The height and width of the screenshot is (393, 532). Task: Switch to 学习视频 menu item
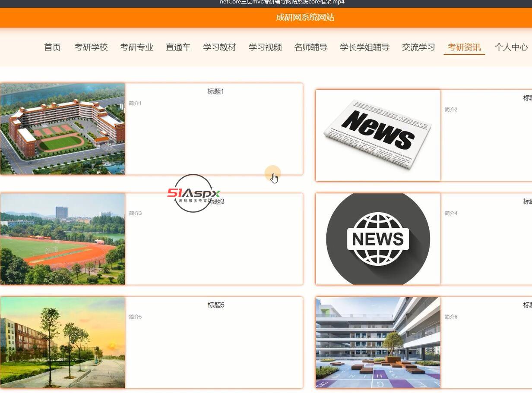pyautogui.click(x=265, y=47)
